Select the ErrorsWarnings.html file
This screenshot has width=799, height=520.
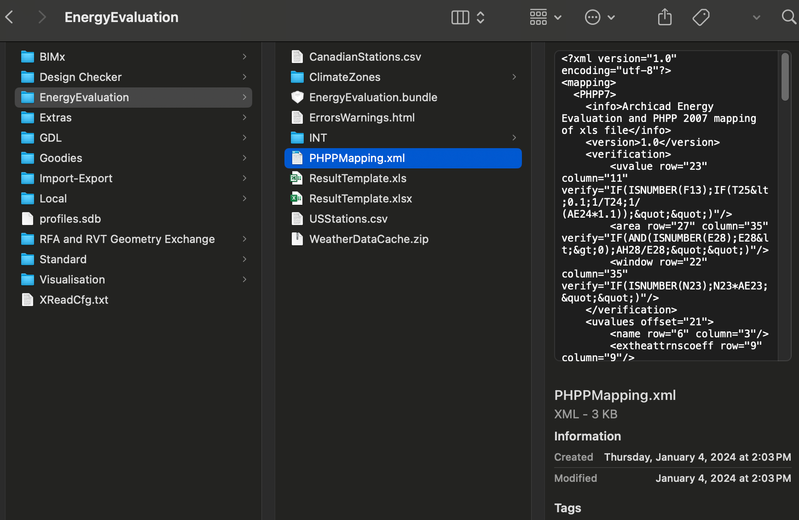[x=361, y=118]
